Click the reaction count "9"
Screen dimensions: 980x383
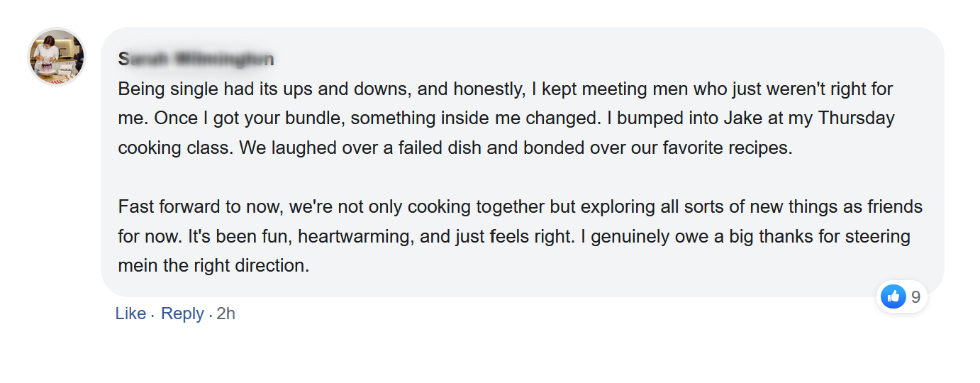[915, 297]
